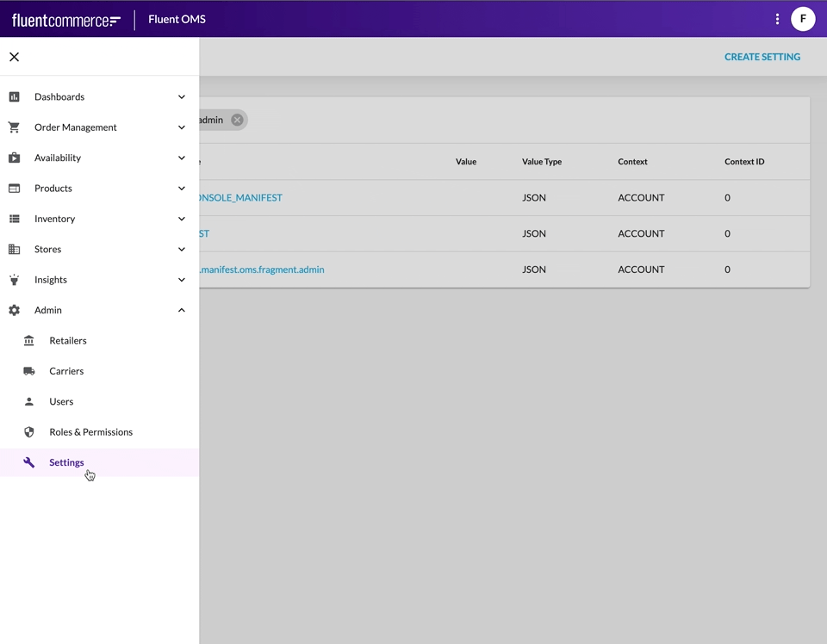Click the Stores building icon
Image resolution: width=827 pixels, height=644 pixels.
click(14, 250)
